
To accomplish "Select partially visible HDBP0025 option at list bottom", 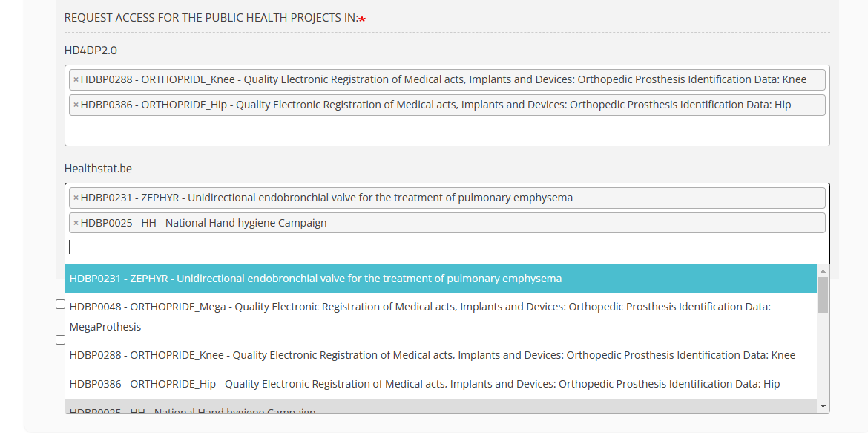I will point(193,408).
